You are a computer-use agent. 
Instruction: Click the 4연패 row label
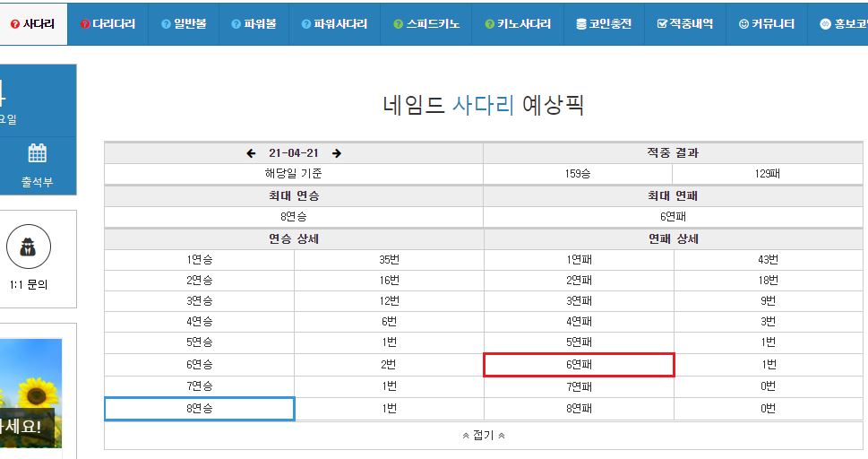point(579,322)
